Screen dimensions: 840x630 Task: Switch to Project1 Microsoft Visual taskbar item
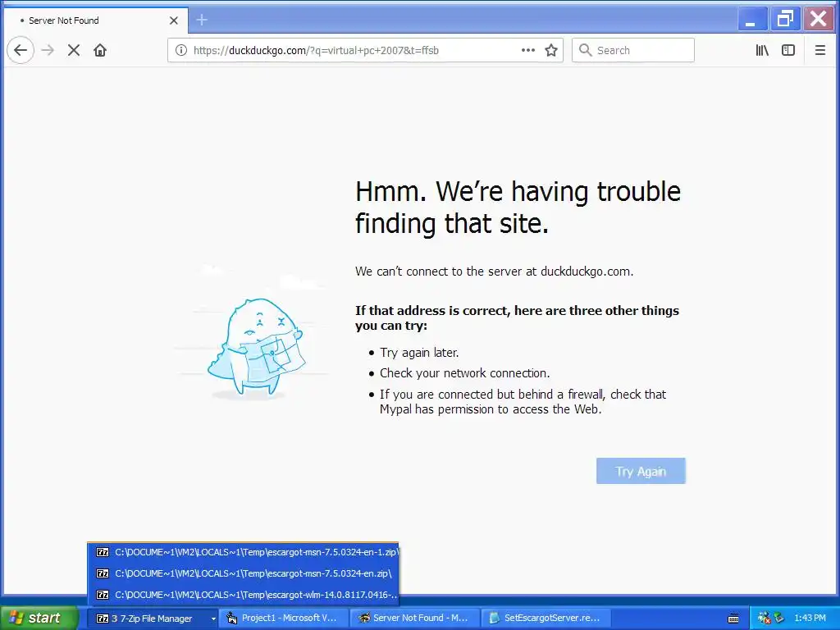[x=284, y=619]
